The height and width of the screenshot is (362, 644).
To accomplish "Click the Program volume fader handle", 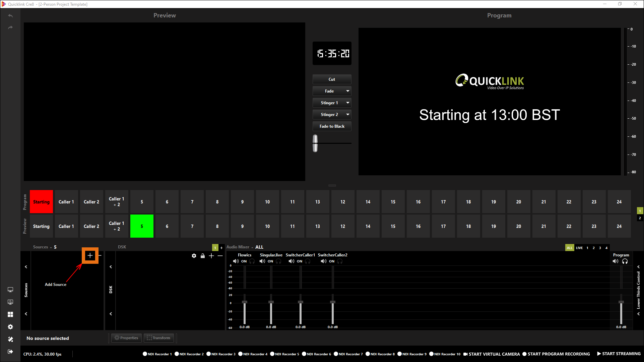I will pos(621,302).
